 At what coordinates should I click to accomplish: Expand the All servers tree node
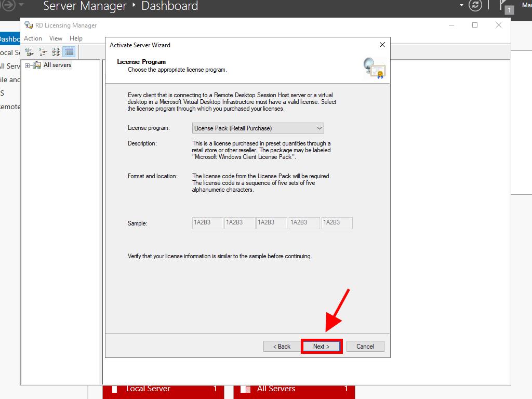click(x=27, y=65)
